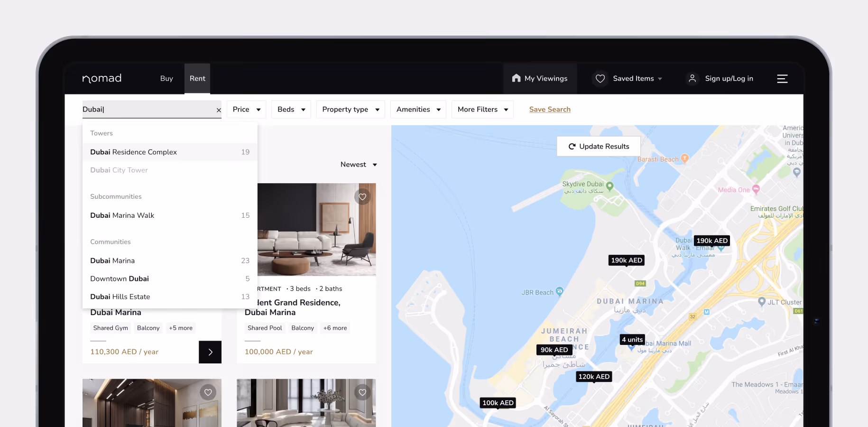Click the Shared Gym amenity tag
The image size is (868, 427).
[111, 328]
